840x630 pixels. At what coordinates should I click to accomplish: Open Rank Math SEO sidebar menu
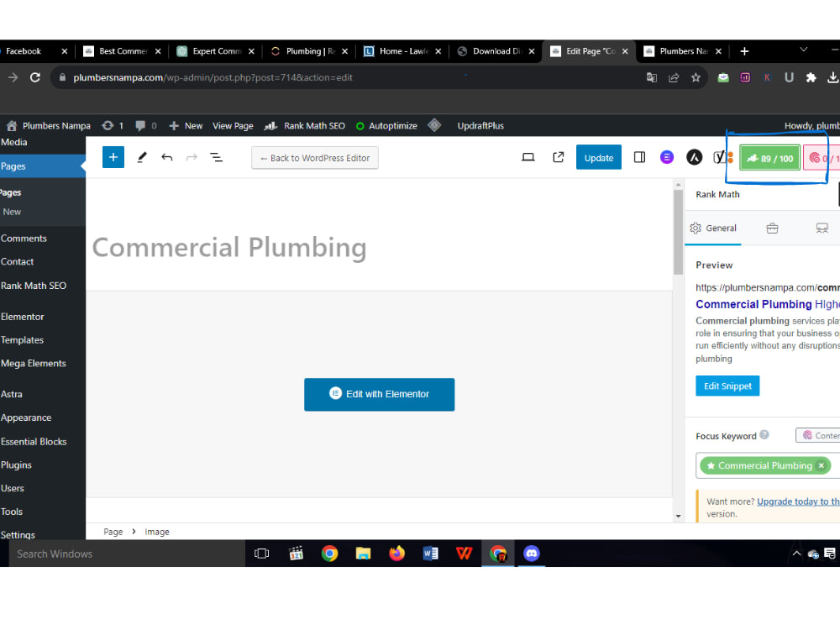tap(34, 286)
